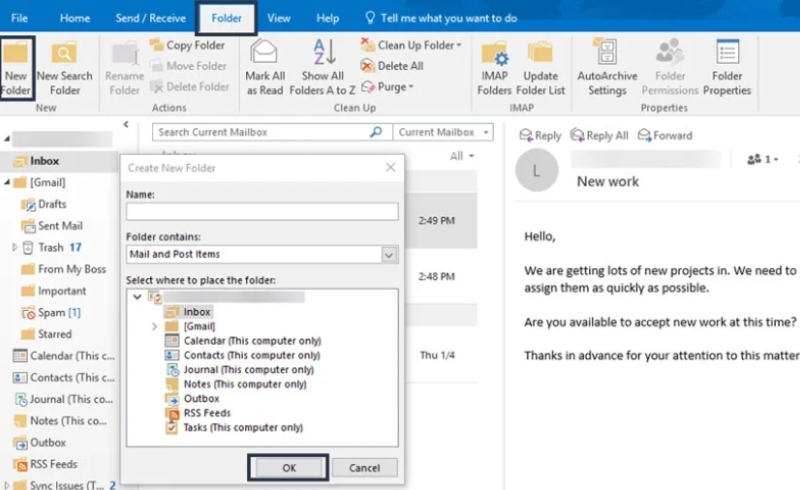The height and width of the screenshot is (490, 800).
Task: Select Journal (This computer only) in dialog
Action: coord(240,370)
